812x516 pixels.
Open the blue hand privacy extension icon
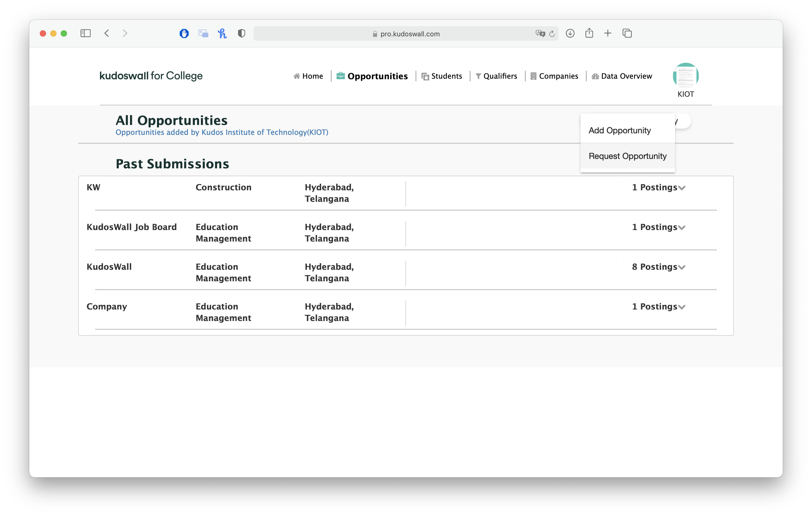click(184, 33)
